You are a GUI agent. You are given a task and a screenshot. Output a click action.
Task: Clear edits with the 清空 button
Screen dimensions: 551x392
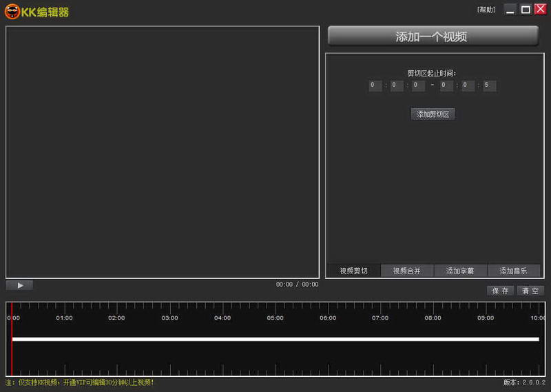click(530, 291)
